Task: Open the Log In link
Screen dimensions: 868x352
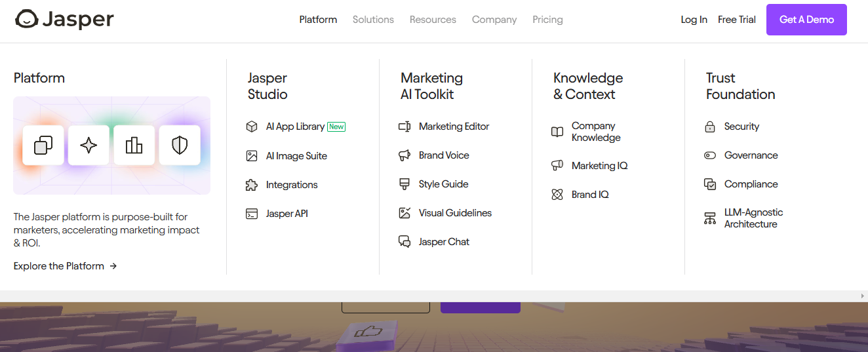Action: point(694,20)
